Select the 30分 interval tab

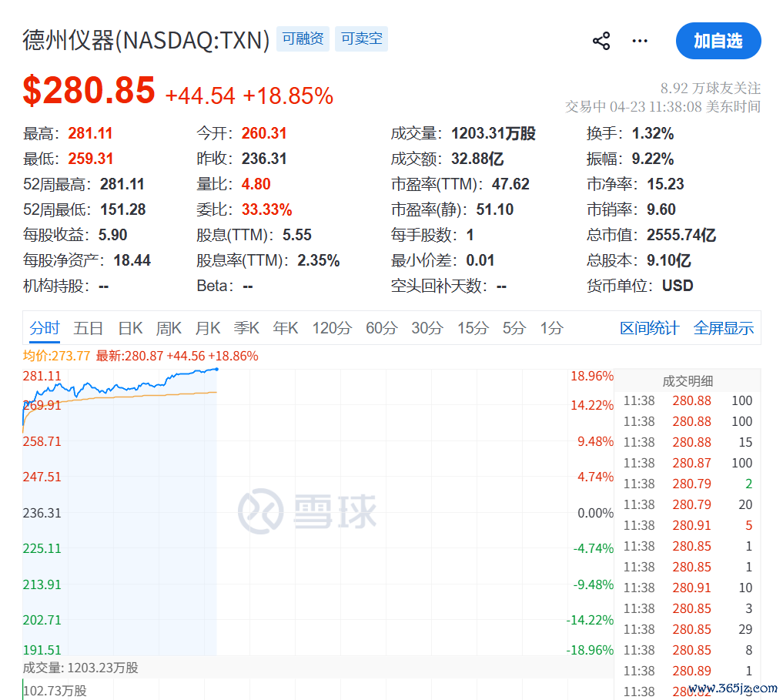click(427, 328)
